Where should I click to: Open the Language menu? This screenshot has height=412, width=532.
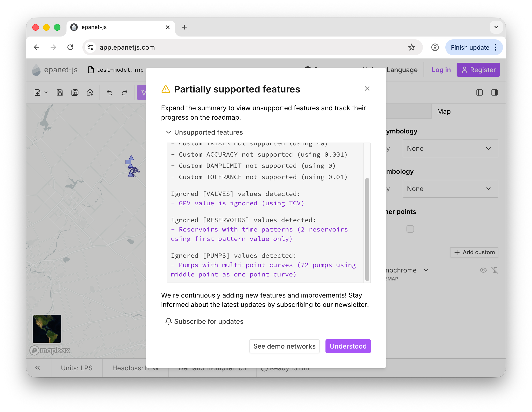(402, 70)
